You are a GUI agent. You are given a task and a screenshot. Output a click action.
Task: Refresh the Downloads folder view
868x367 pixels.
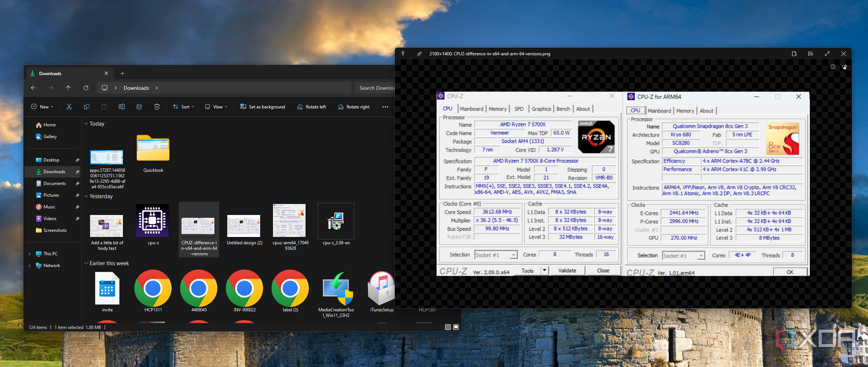(86, 88)
